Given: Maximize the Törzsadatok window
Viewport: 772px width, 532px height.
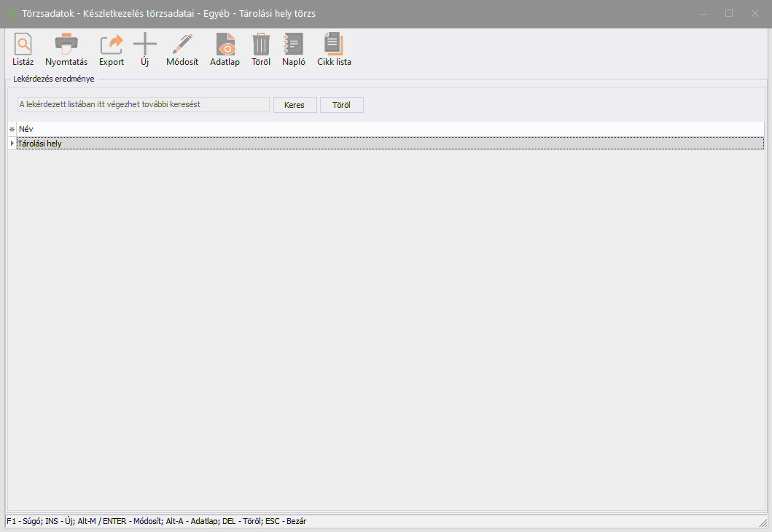Looking at the screenshot, I should (728, 14).
